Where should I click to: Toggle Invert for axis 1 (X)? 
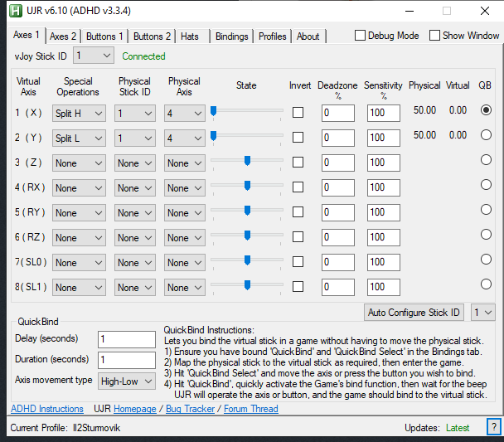pos(298,113)
